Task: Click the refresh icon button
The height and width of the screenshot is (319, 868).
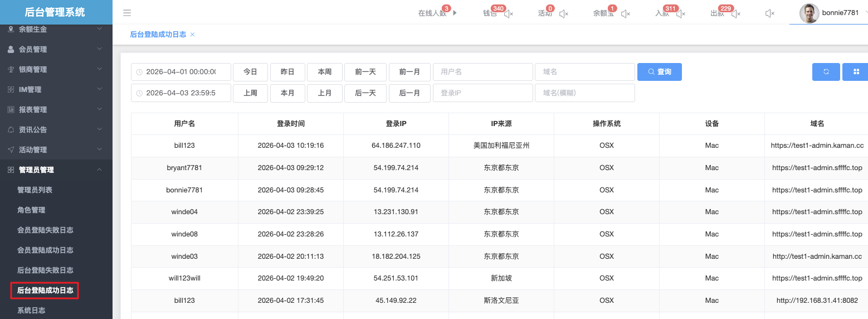Action: click(826, 72)
